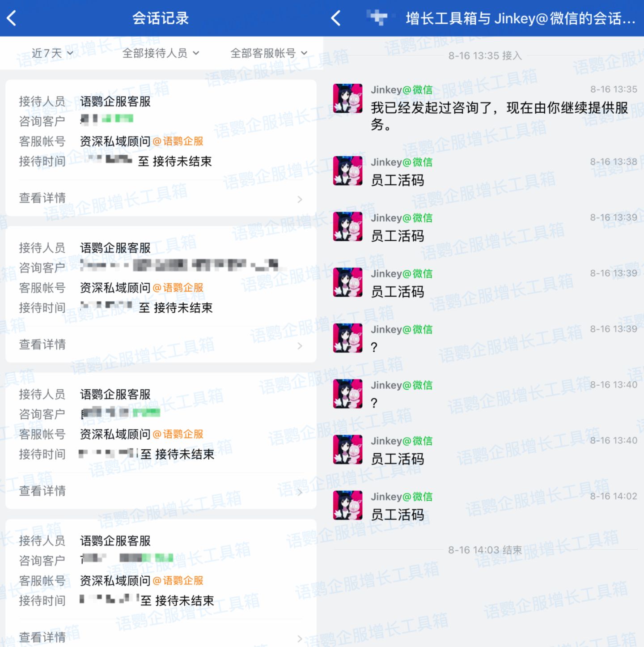Click avatar next to the 13:40 question mark message
The width and height of the screenshot is (644, 647).
[347, 394]
